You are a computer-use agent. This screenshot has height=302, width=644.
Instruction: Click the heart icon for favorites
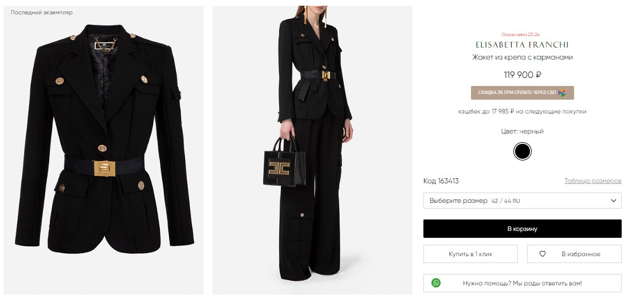(543, 254)
